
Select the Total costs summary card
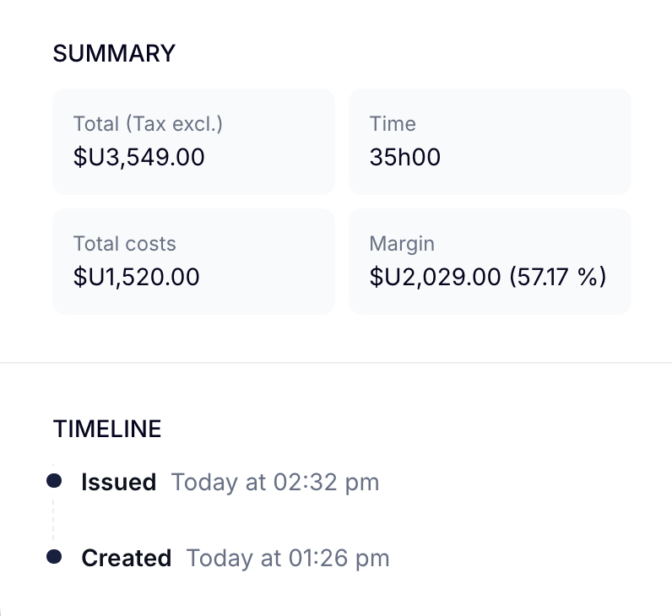point(193,262)
